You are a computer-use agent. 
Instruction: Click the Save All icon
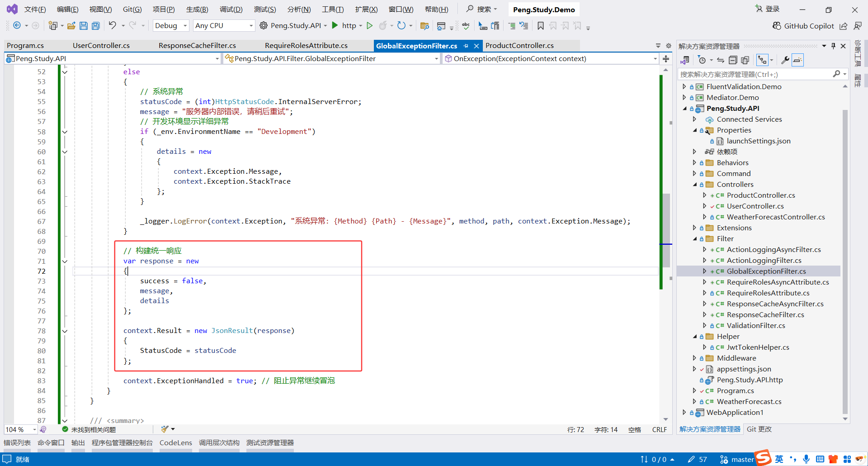pyautogui.click(x=96, y=26)
